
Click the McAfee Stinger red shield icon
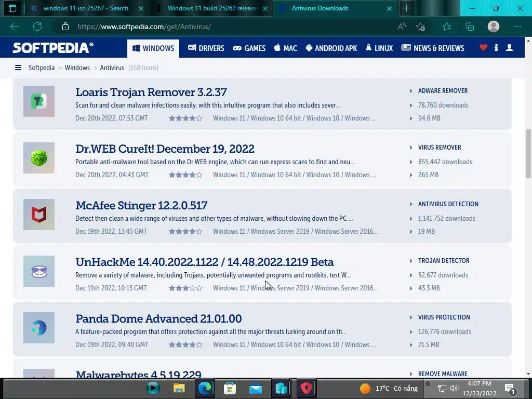pos(39,215)
